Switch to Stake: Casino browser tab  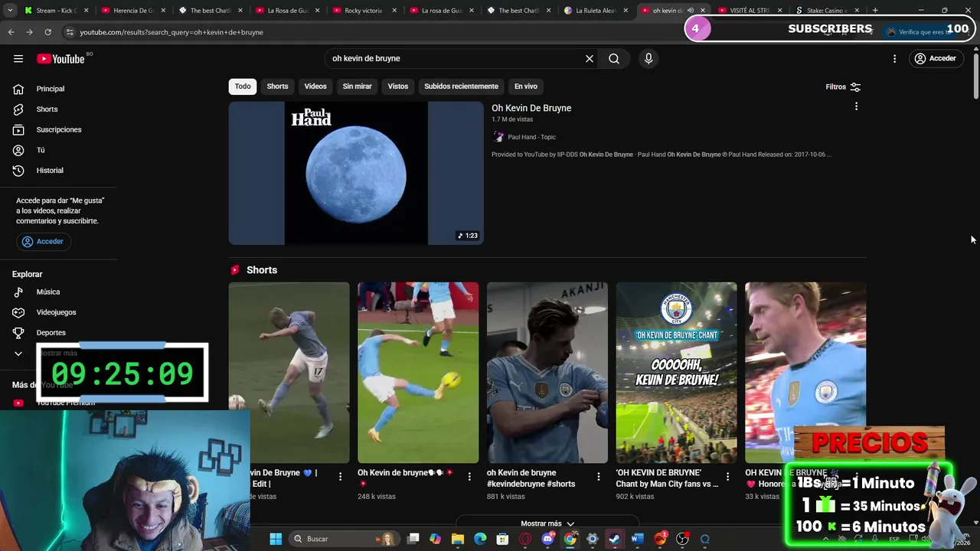[x=826, y=11]
